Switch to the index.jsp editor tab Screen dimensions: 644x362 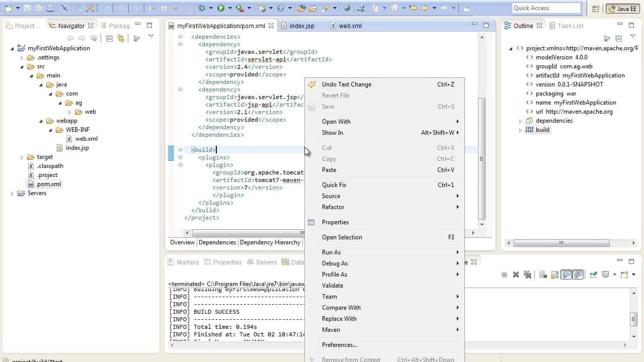coord(302,26)
